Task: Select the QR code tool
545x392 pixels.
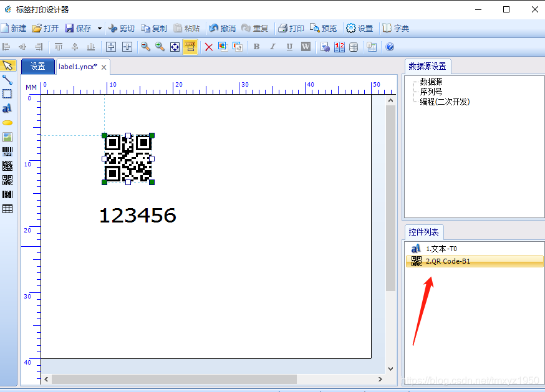Action: 7,180
